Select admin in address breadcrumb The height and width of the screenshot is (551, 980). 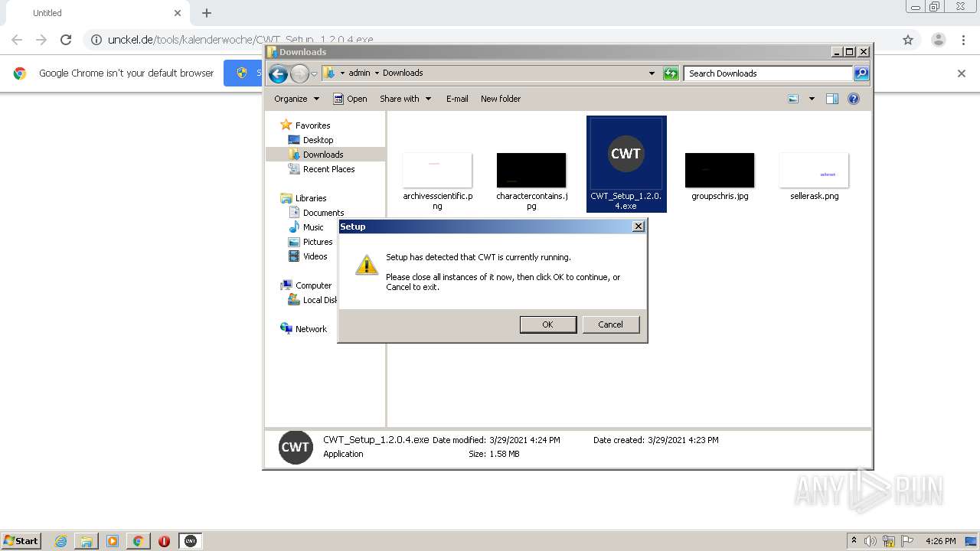359,73
